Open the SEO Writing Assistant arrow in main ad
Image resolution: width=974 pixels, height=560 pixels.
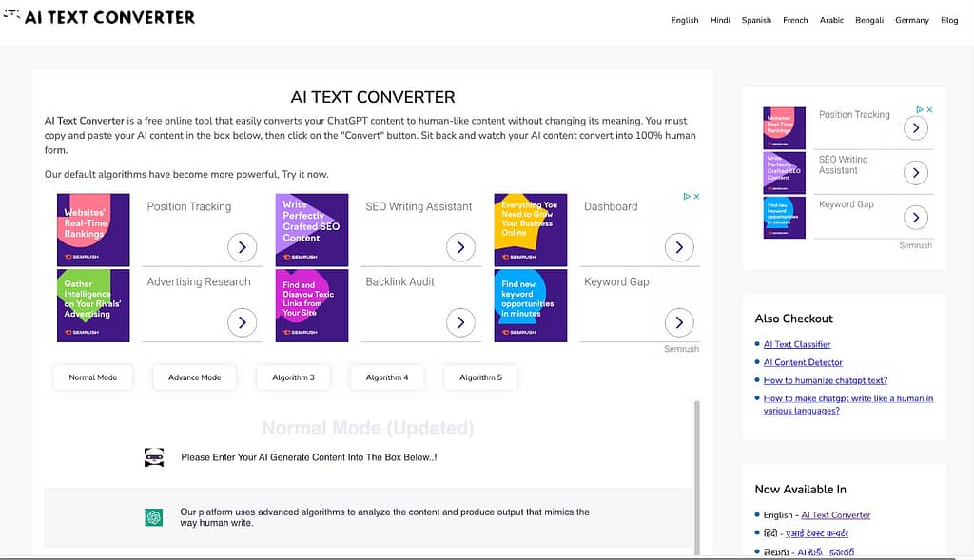[x=461, y=247]
